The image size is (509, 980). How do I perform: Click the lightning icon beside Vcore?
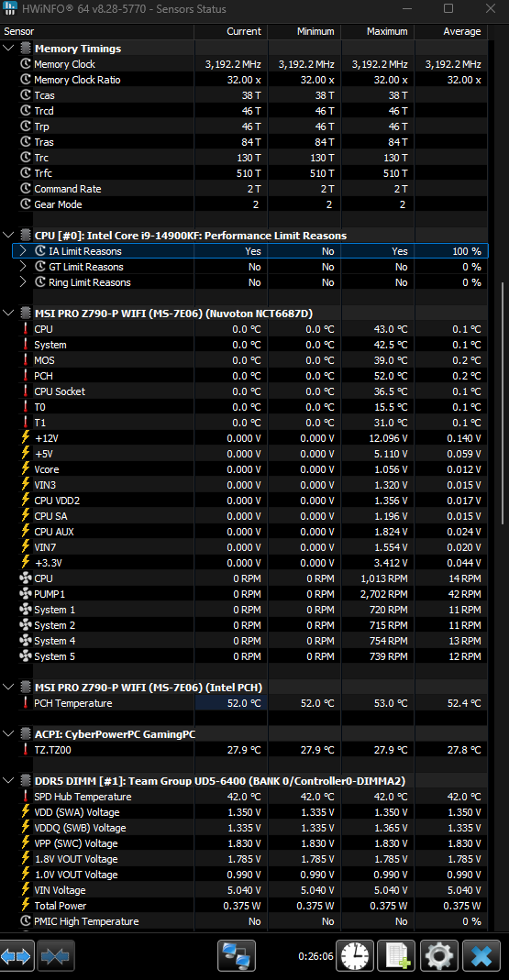click(x=26, y=468)
